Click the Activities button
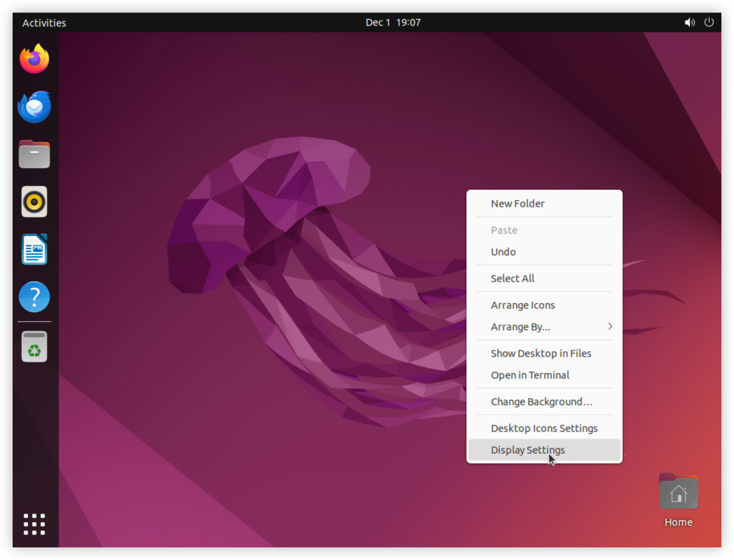The height and width of the screenshot is (560, 734). point(44,23)
